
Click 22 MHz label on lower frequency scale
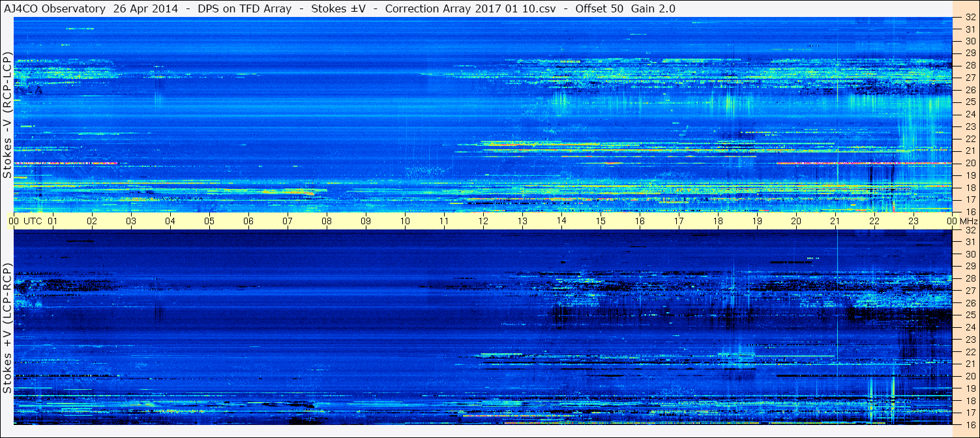tap(970, 351)
